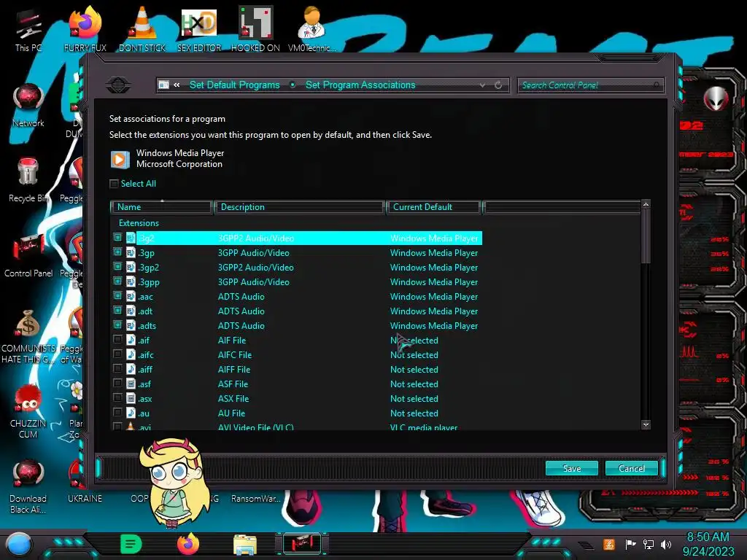This screenshot has height=560, width=747.
Task: Click the double chevron breadcrumb overflow
Action: pos(177,85)
